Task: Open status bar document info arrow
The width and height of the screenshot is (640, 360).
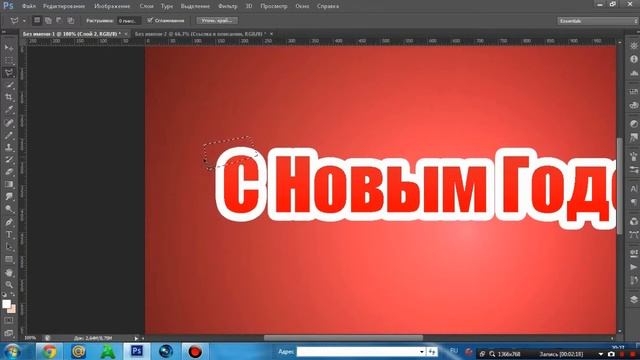Action: pyautogui.click(x=136, y=338)
